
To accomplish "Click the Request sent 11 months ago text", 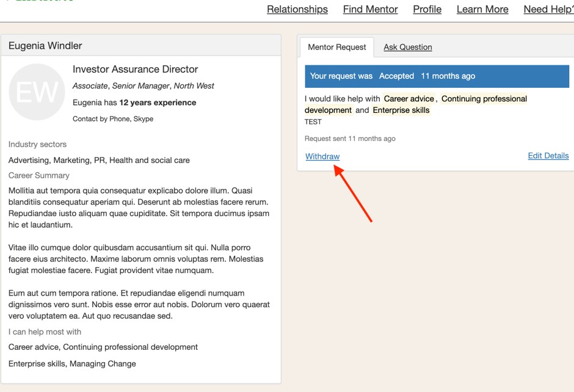I will tap(350, 139).
